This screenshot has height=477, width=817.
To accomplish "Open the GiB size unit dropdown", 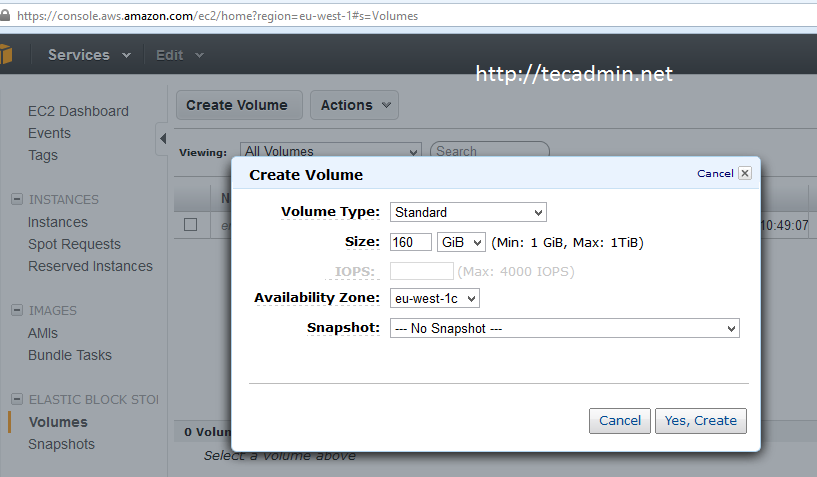I will (x=461, y=242).
